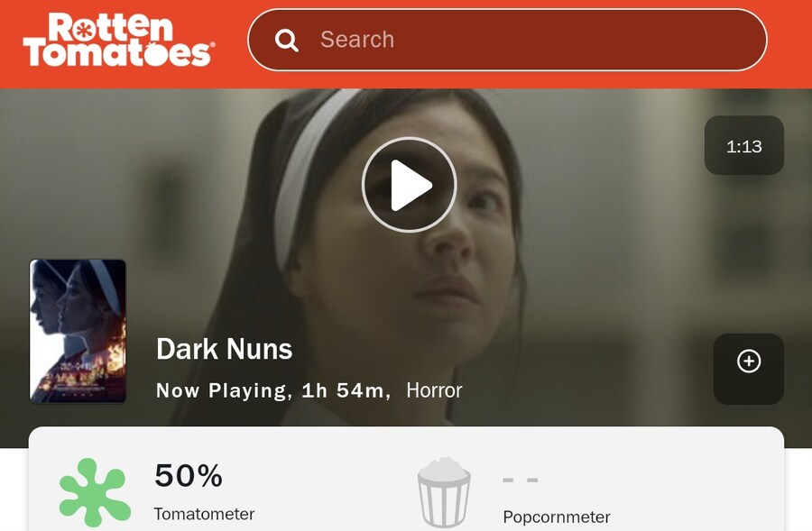Add Dark Nuns to watchlist with plus button
Screen dimensions: 812x531
point(749,369)
